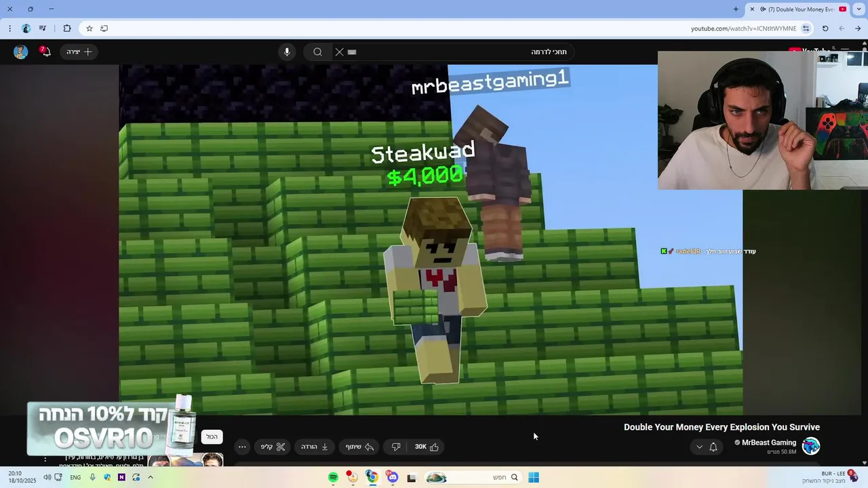Select the youtube.com URL in address bar
This screenshot has width=868, height=488.
point(743,28)
